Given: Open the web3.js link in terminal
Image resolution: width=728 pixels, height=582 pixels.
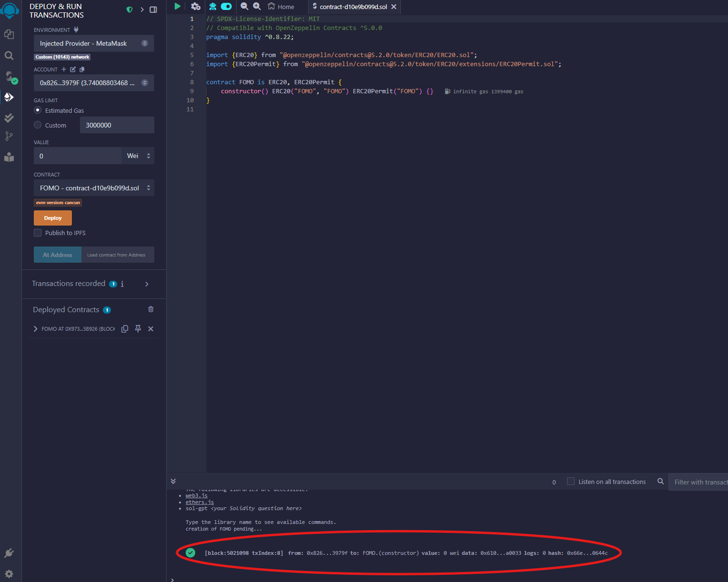Looking at the screenshot, I should pyautogui.click(x=197, y=495).
